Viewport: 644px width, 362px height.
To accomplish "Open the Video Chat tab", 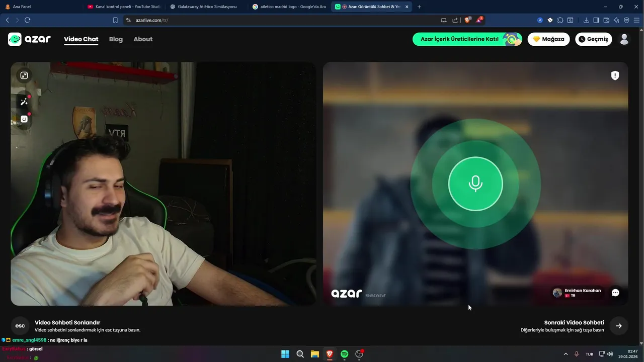I will (81, 39).
